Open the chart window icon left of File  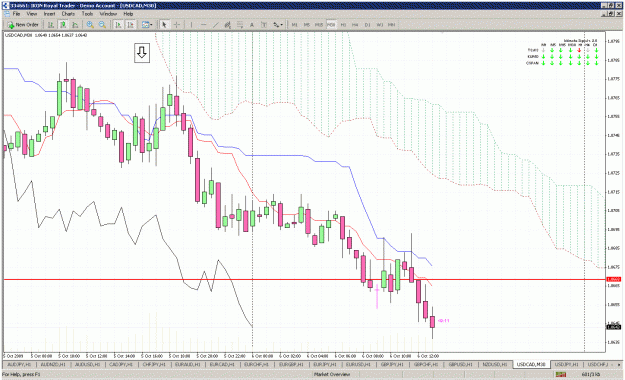[x=7, y=14]
